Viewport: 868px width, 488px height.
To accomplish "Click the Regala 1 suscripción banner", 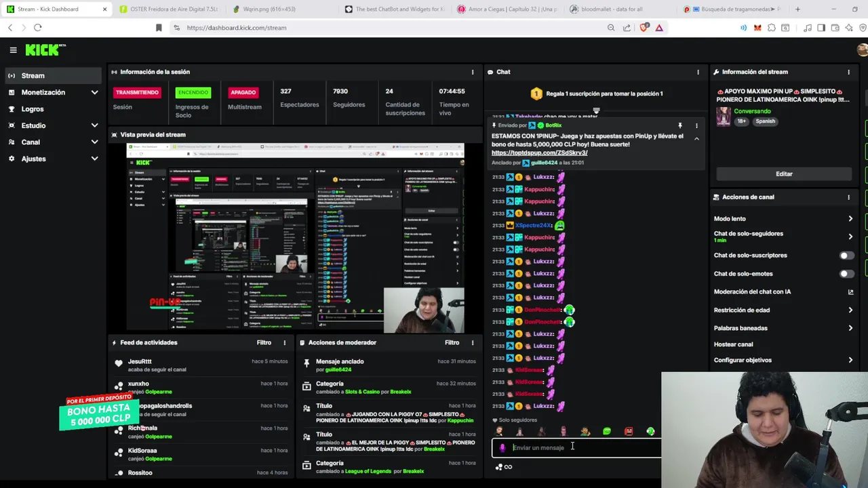I will coord(596,94).
